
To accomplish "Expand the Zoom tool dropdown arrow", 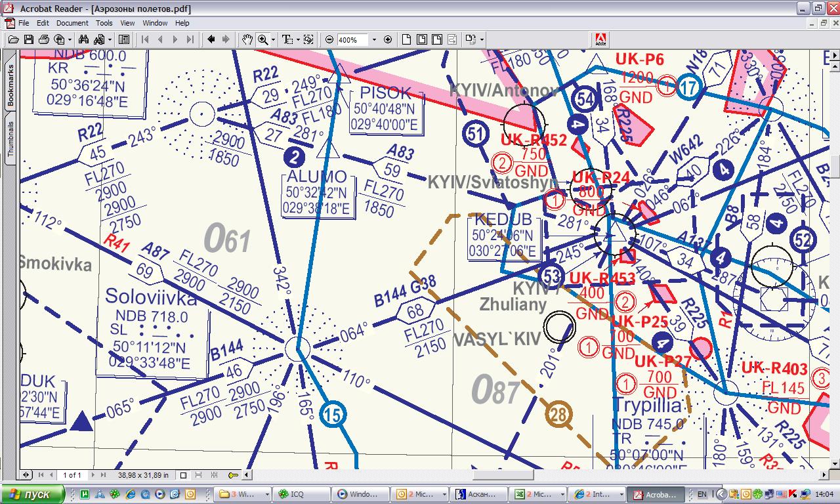I will 273,39.
